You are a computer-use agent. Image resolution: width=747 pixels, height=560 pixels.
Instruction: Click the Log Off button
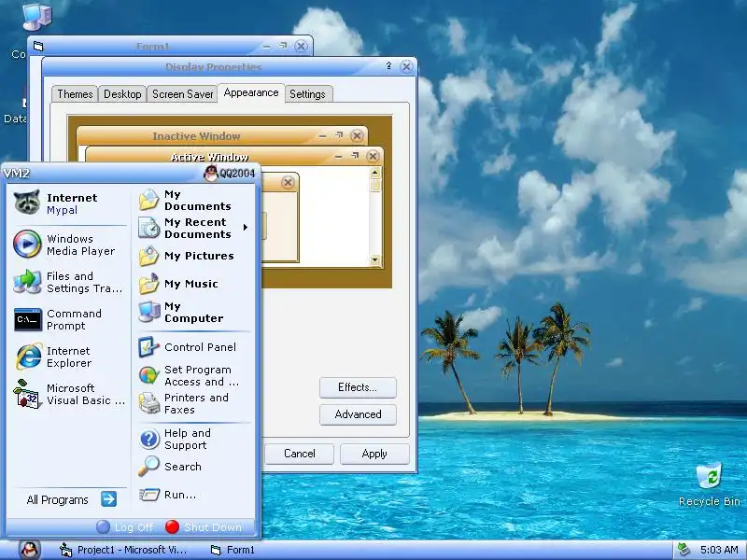(125, 527)
